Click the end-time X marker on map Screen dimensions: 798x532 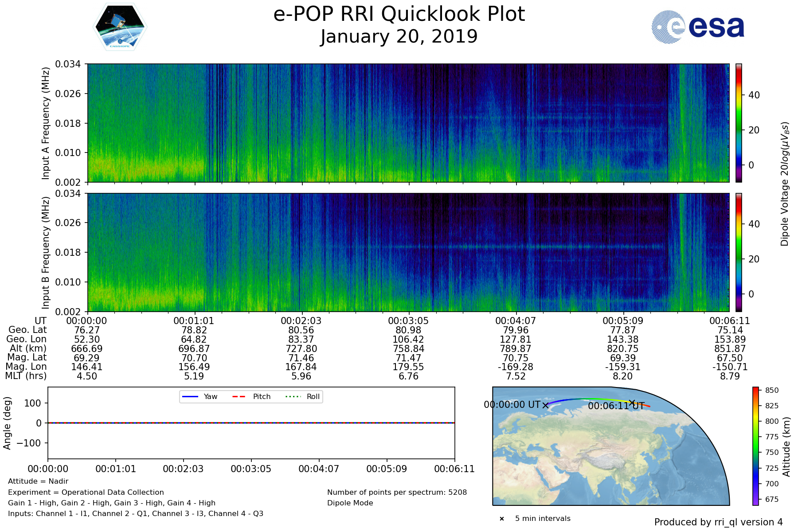coord(632,403)
